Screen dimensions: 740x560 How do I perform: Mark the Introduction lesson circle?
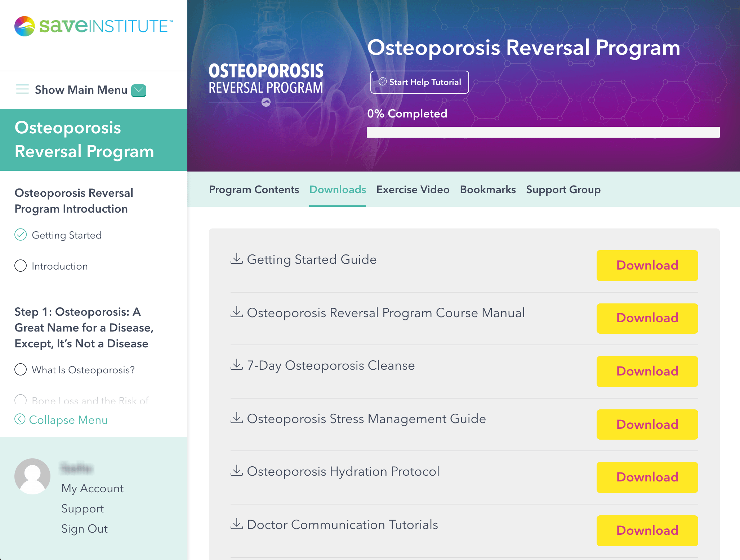pyautogui.click(x=21, y=266)
